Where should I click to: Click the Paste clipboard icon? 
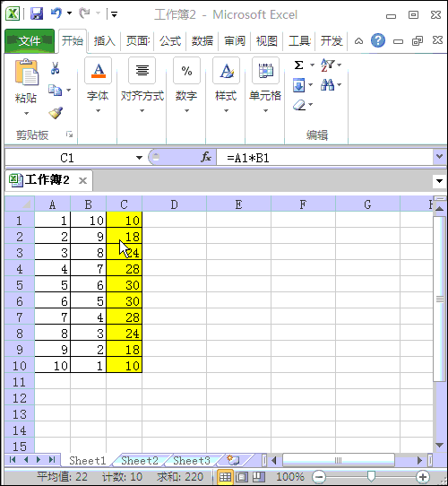pos(26,73)
